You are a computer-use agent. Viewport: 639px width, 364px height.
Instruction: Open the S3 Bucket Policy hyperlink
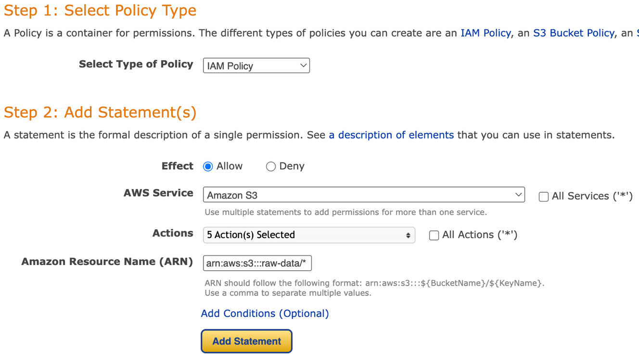574,33
